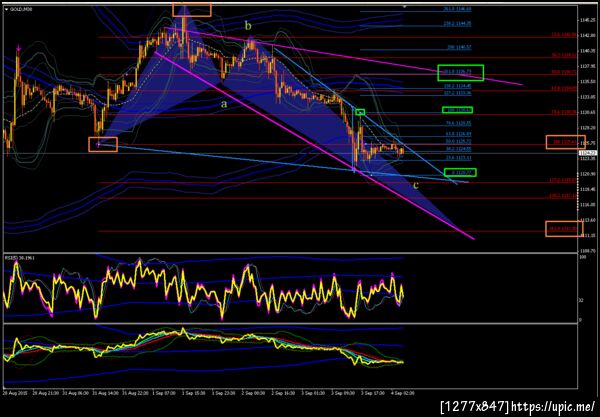This screenshot has height=417, width=600.
Task: Click the current price label 1124.27
Action: tap(587, 153)
